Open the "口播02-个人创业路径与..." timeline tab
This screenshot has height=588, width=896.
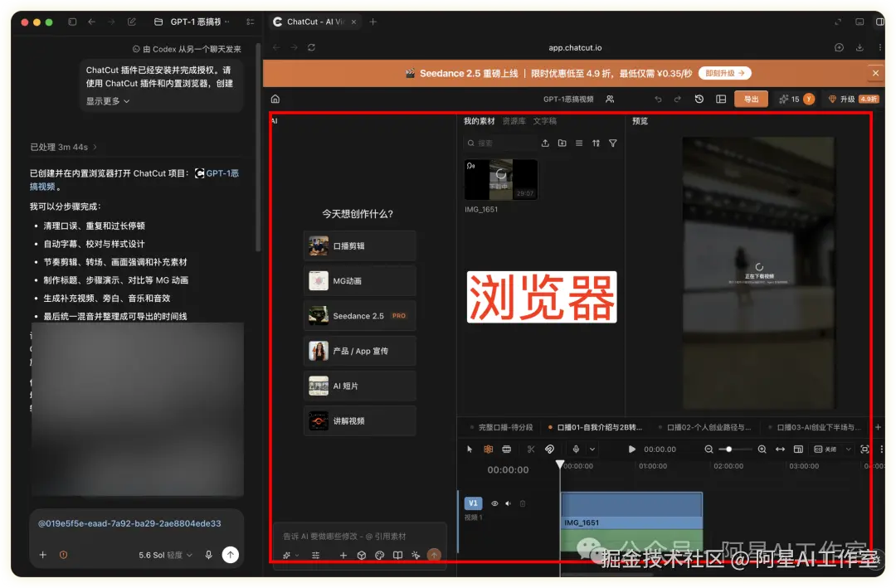click(x=704, y=427)
